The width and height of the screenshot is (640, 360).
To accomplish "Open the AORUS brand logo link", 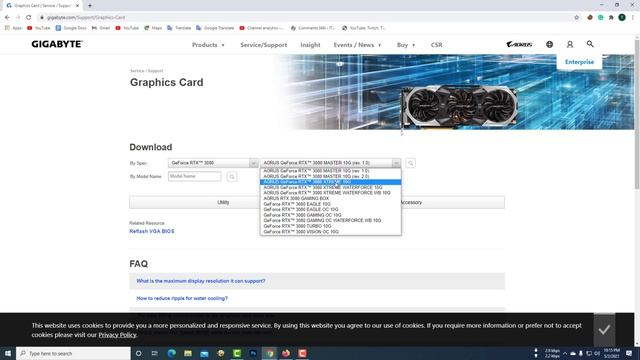I will tap(519, 44).
